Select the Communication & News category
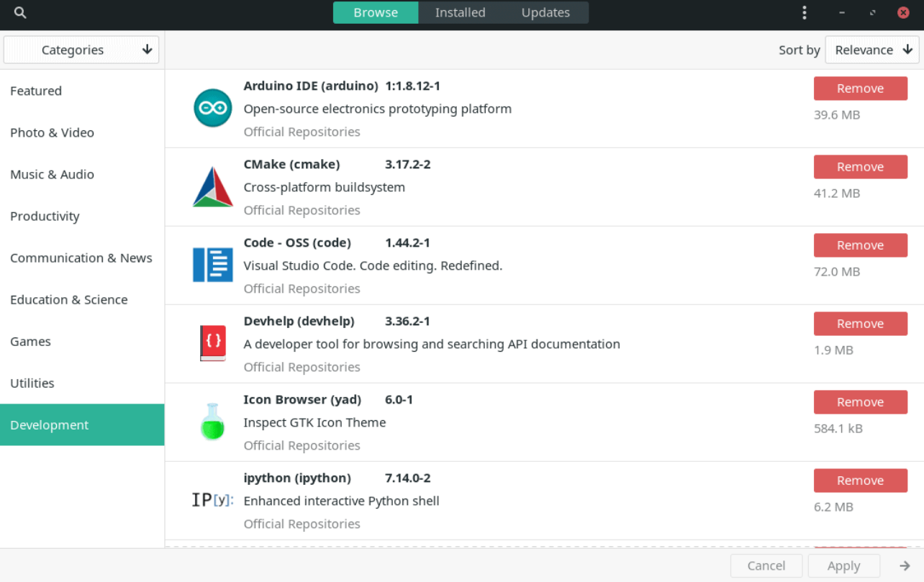Image resolution: width=924 pixels, height=582 pixels. point(82,258)
